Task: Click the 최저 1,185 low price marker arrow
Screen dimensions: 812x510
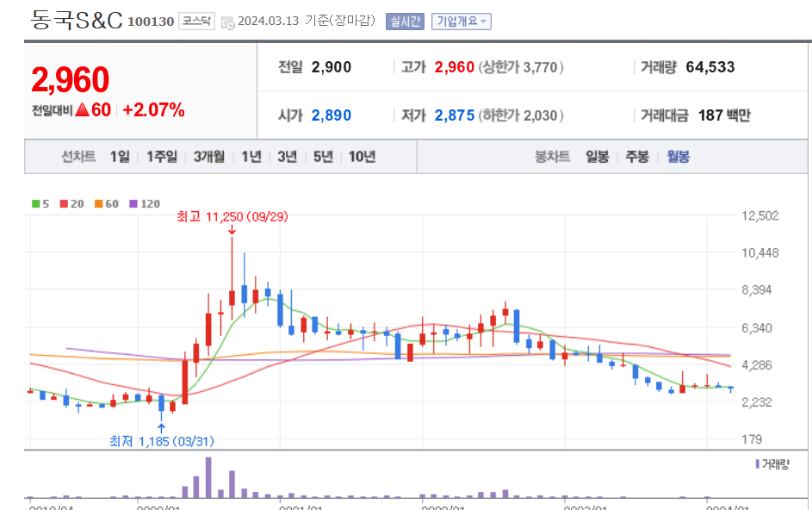Action: point(161,428)
